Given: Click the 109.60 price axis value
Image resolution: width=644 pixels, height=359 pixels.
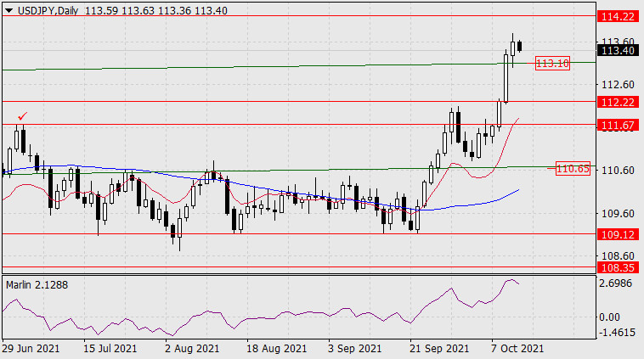Looking at the screenshot, I should pos(618,213).
